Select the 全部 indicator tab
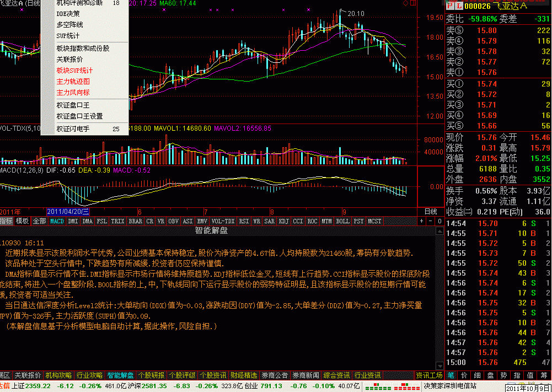The width and height of the screenshot is (552, 392). click(40, 221)
